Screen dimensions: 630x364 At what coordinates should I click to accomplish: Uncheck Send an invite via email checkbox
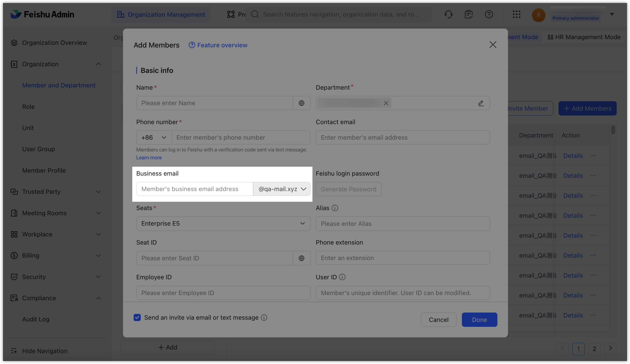137,317
